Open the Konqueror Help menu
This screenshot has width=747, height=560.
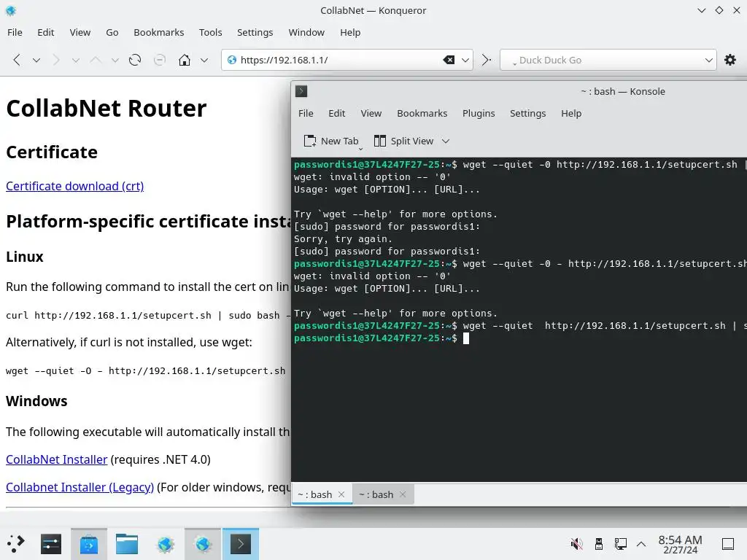tap(350, 32)
